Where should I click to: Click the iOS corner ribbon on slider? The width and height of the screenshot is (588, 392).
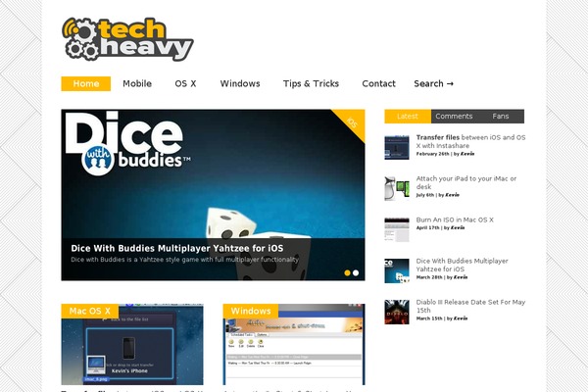click(x=352, y=122)
